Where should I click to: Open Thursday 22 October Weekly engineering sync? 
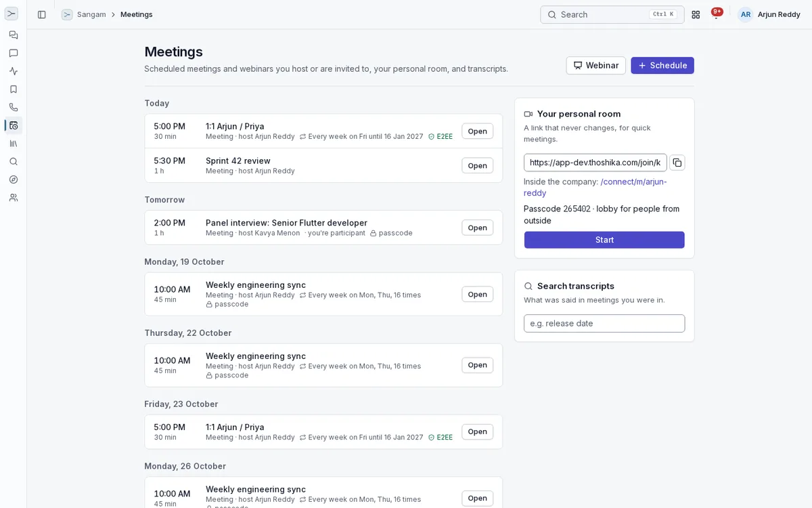477,365
